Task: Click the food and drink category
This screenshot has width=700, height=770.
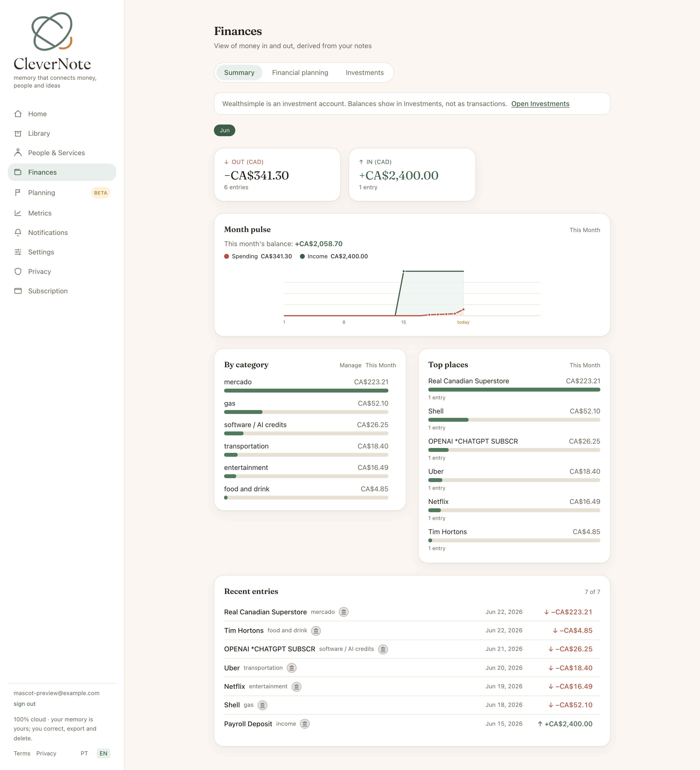Action: click(306, 493)
